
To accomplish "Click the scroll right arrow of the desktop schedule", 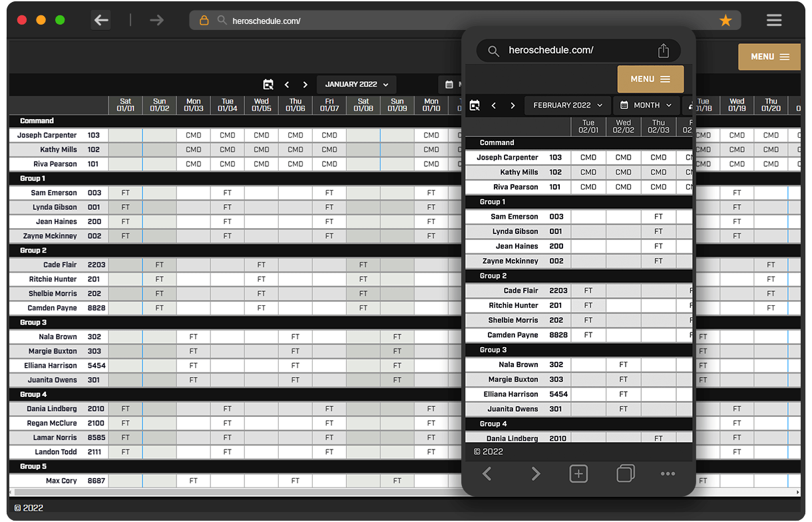I will pyautogui.click(x=798, y=492).
